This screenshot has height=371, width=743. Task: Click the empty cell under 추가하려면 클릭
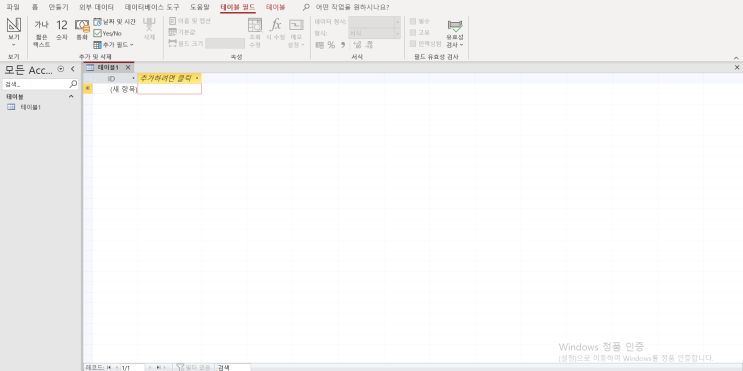pos(170,89)
